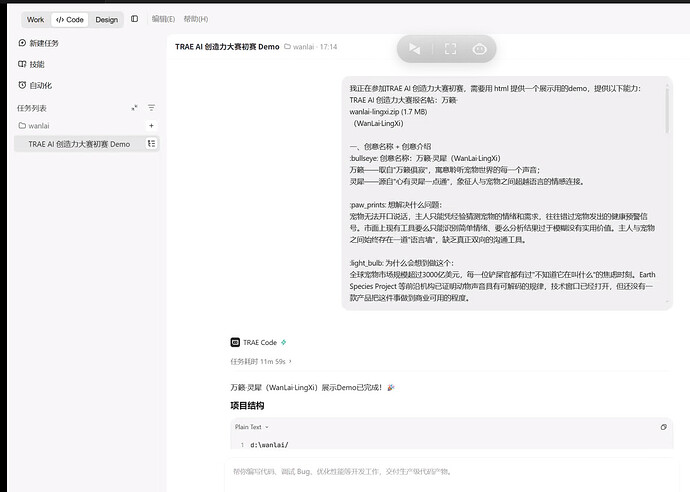Click the line :light_bulb: 为什么会想到做这个
The image size is (690, 492).
(x=401, y=263)
